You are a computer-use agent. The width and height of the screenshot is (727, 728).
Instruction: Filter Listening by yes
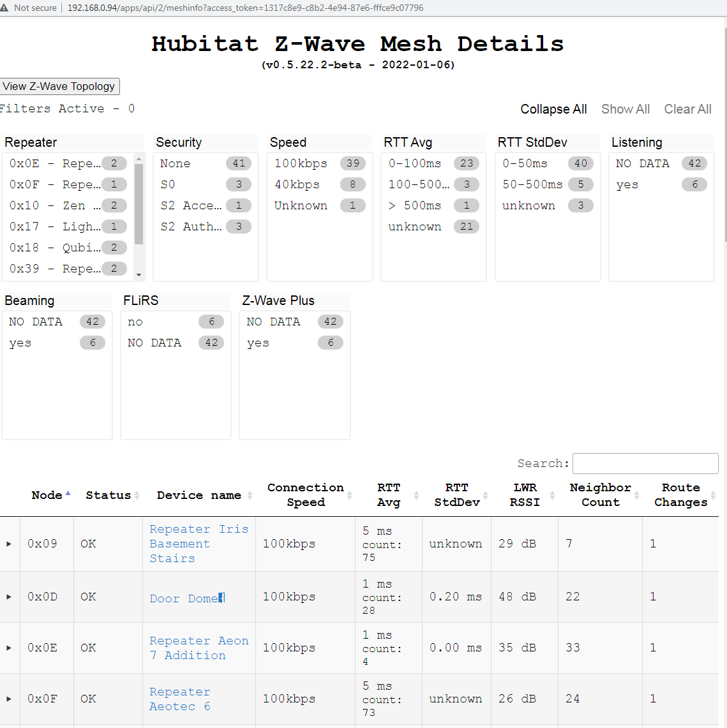tap(661, 184)
